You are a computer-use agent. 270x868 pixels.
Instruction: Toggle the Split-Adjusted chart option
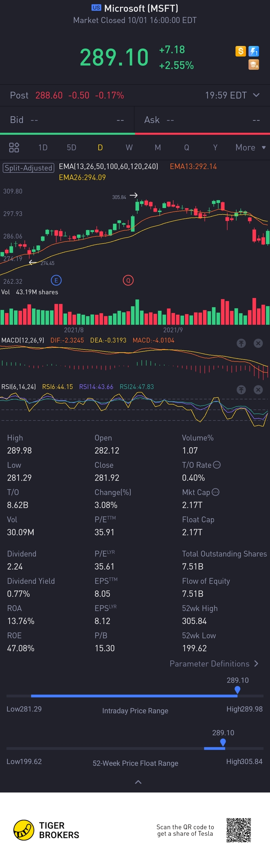pos(28,168)
